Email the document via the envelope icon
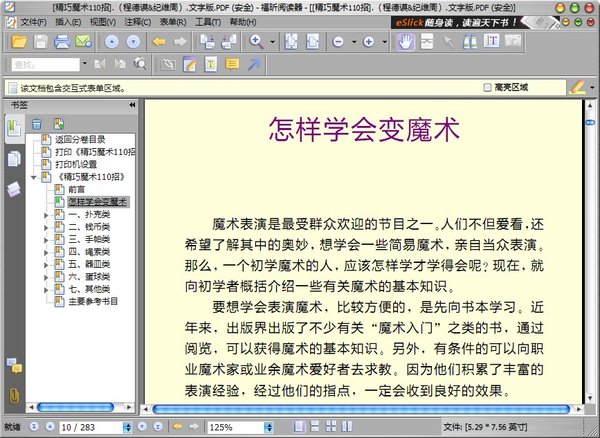 pyautogui.click(x=83, y=41)
